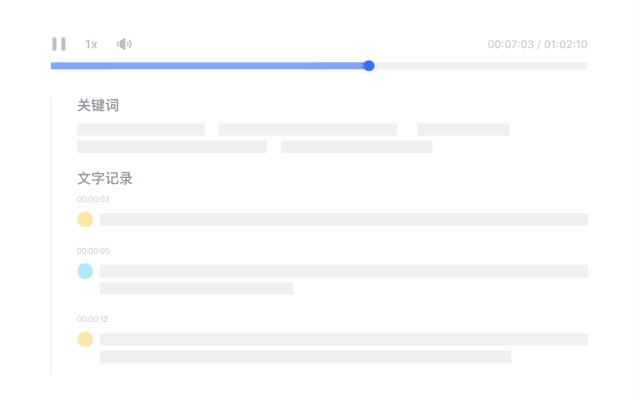Click the blue progress slider handle
This screenshot has width=639, height=399.
click(x=369, y=66)
